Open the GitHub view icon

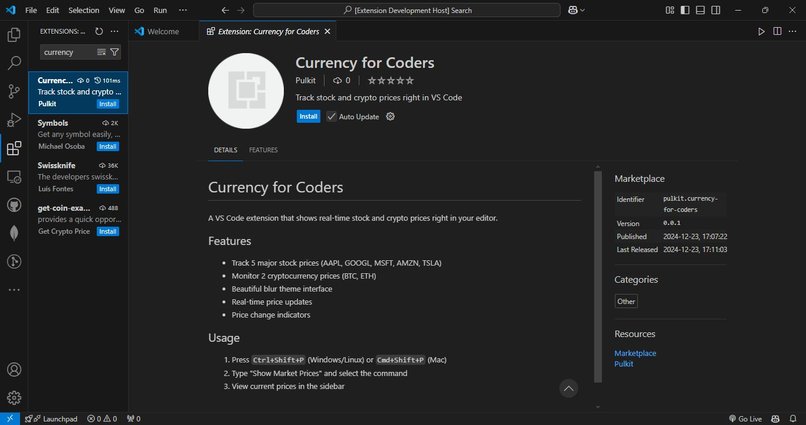click(14, 205)
